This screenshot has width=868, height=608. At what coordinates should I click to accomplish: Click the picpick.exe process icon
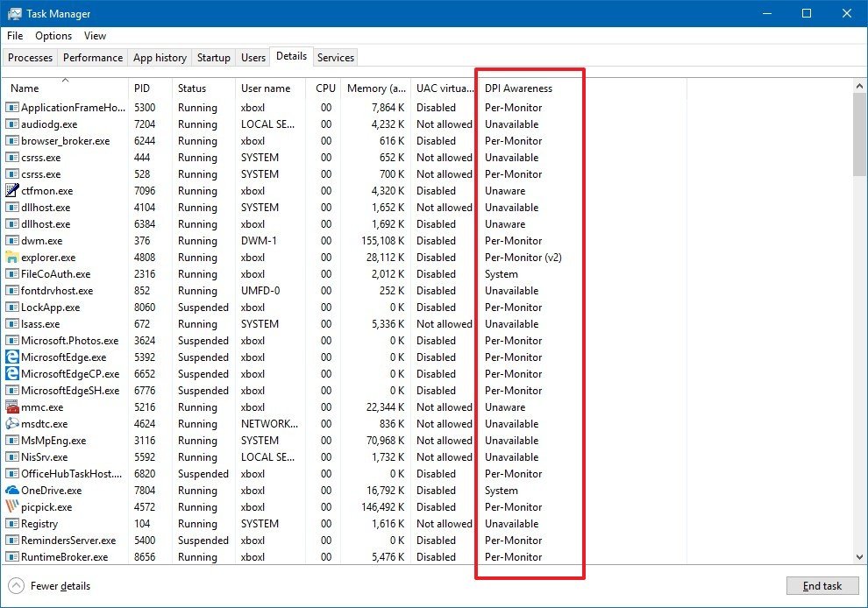11,506
